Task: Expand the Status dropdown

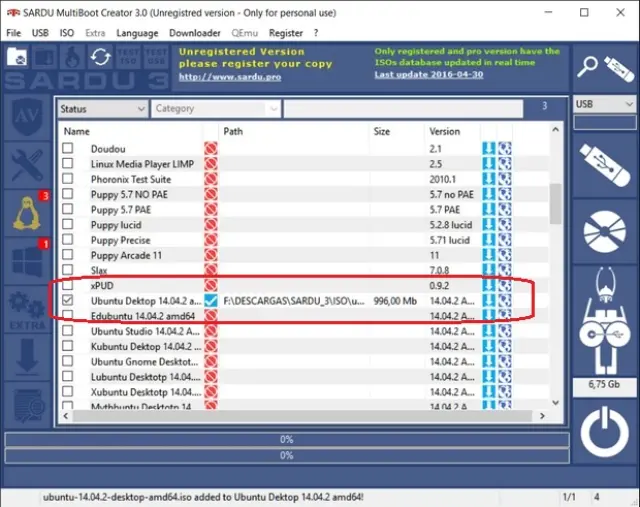Action: [102, 108]
